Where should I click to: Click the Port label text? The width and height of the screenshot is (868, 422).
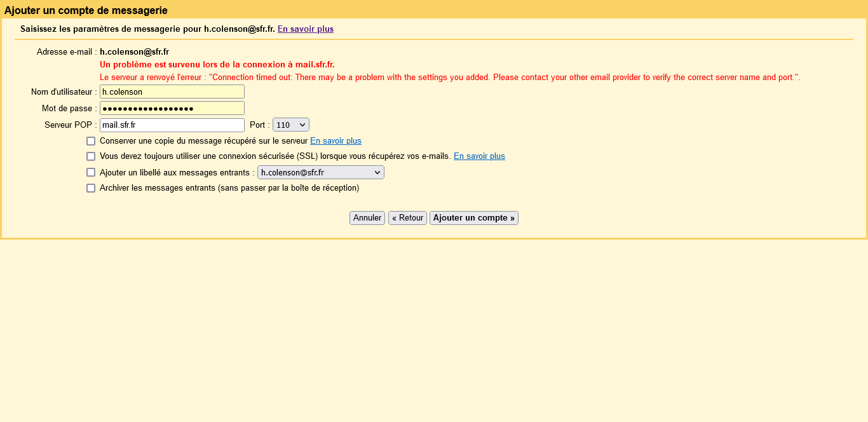point(260,125)
